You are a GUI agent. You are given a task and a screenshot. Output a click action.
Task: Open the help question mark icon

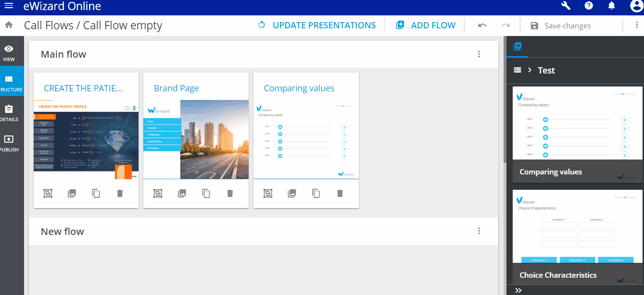pyautogui.click(x=589, y=6)
